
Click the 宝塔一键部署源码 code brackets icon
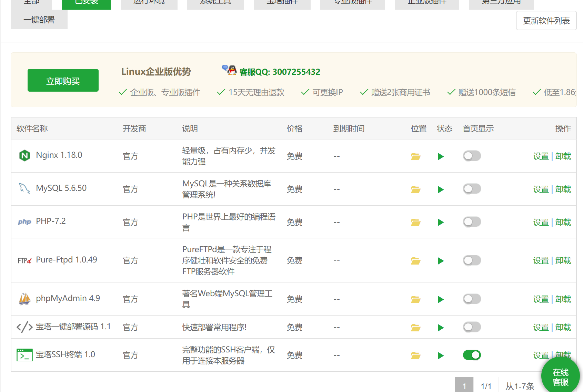[24, 327]
